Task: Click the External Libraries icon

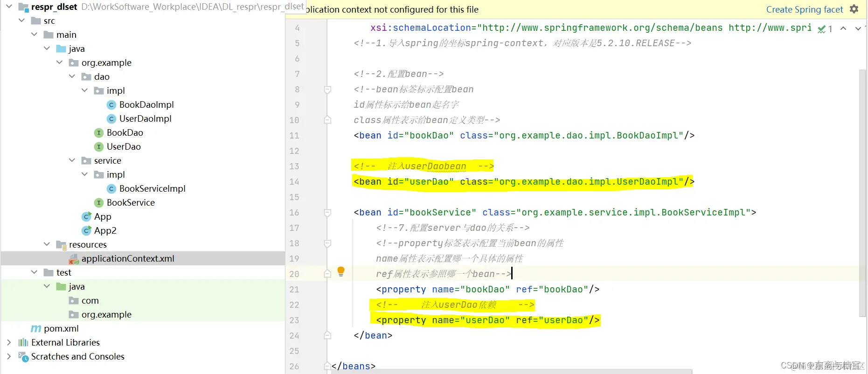Action: coord(23,343)
